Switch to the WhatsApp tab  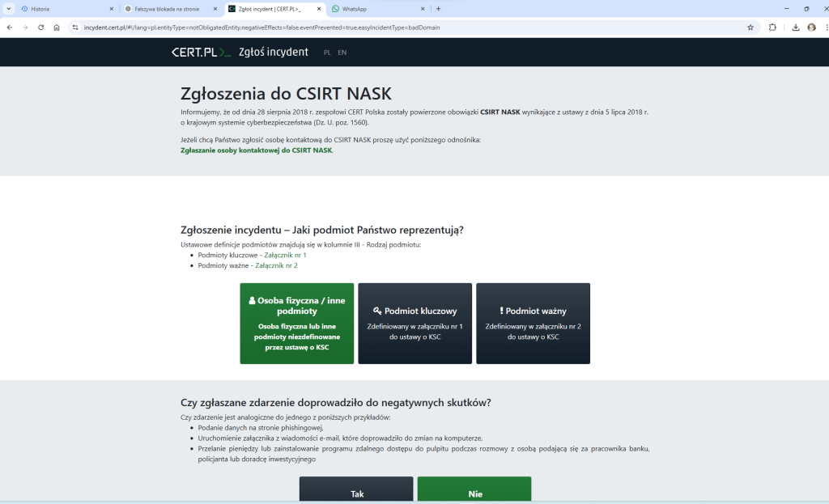tap(379, 9)
